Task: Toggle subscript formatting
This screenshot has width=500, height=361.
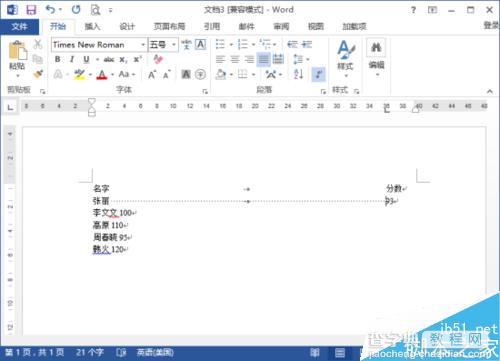Action: click(123, 60)
